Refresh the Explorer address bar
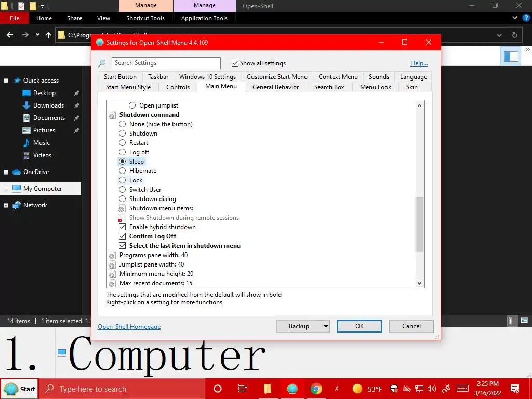The height and width of the screenshot is (399, 532). click(515, 35)
